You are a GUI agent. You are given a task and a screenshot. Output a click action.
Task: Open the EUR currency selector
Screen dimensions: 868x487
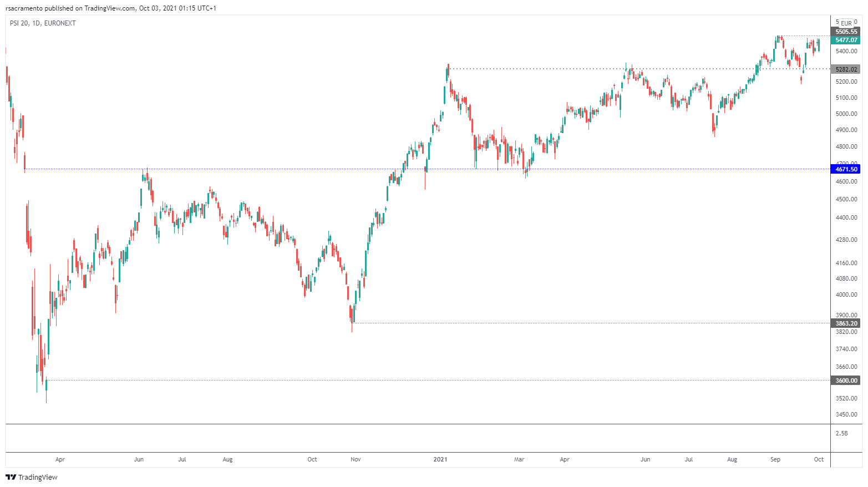tap(846, 23)
